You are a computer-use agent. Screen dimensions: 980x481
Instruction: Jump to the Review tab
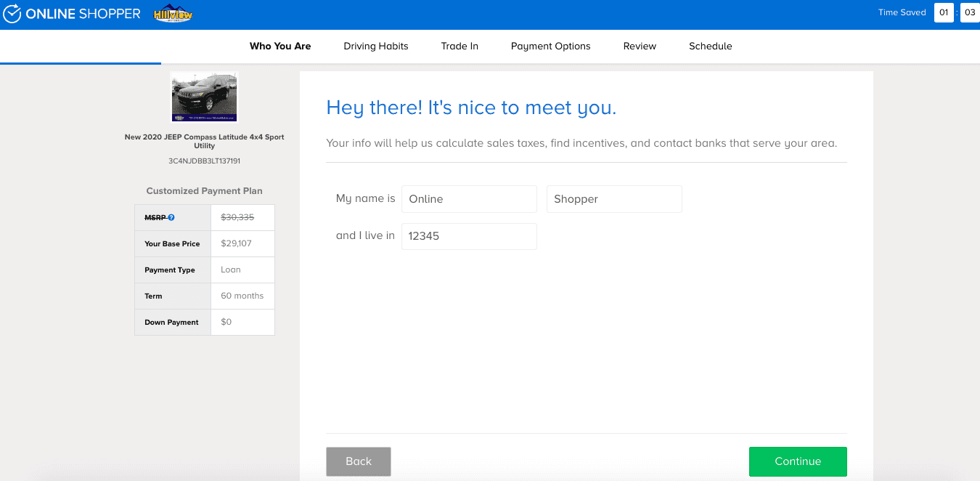640,46
